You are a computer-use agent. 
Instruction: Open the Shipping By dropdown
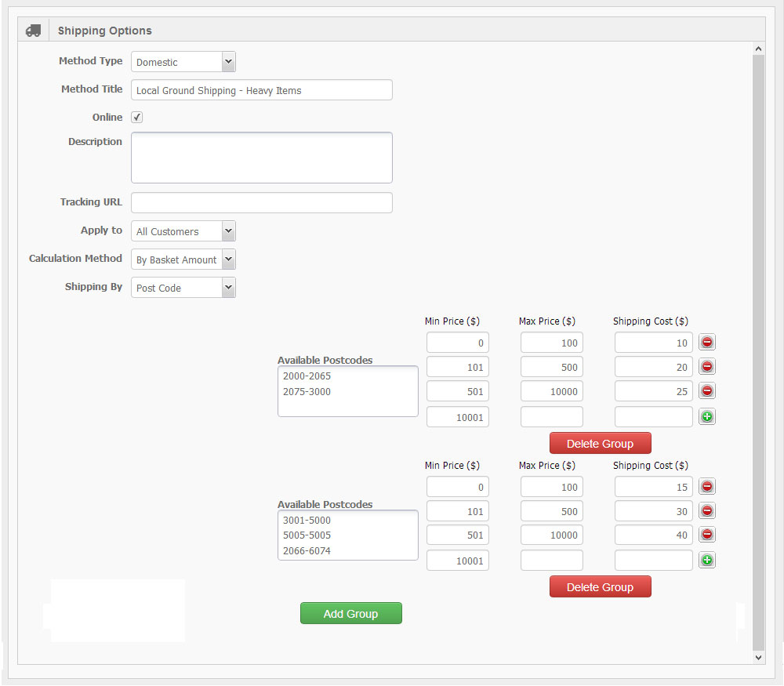(183, 288)
